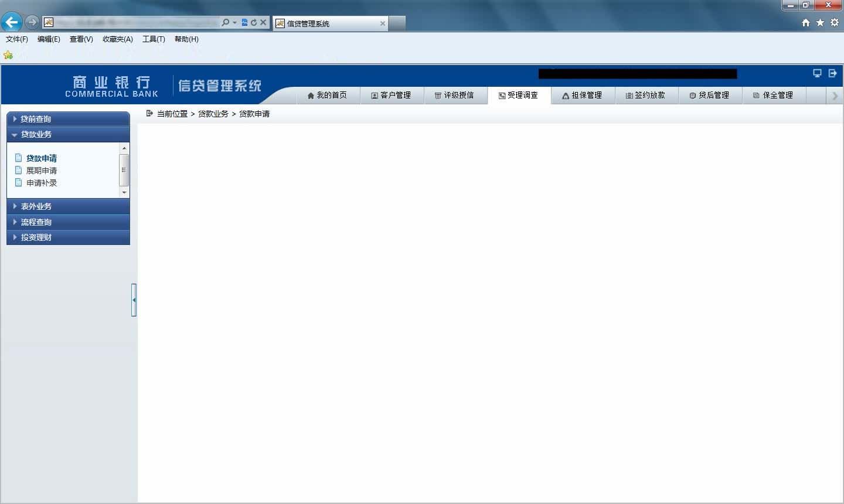Viewport: 844px width, 504px height.
Task: Switch to the 担保管理 tab
Action: click(x=583, y=96)
